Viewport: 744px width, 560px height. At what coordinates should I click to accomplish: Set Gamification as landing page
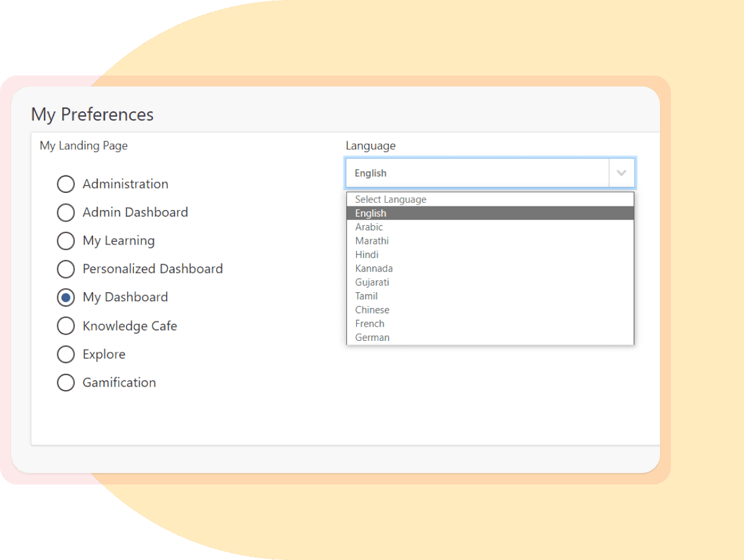click(66, 382)
